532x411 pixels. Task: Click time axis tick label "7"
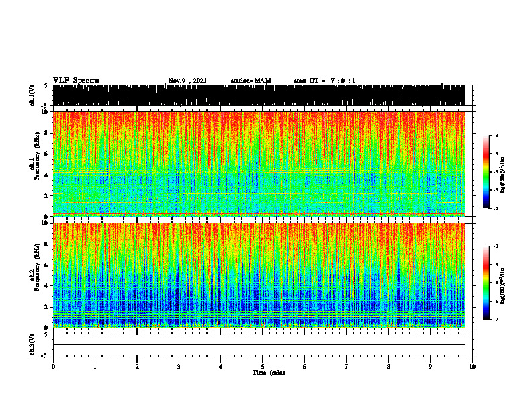[347, 367]
